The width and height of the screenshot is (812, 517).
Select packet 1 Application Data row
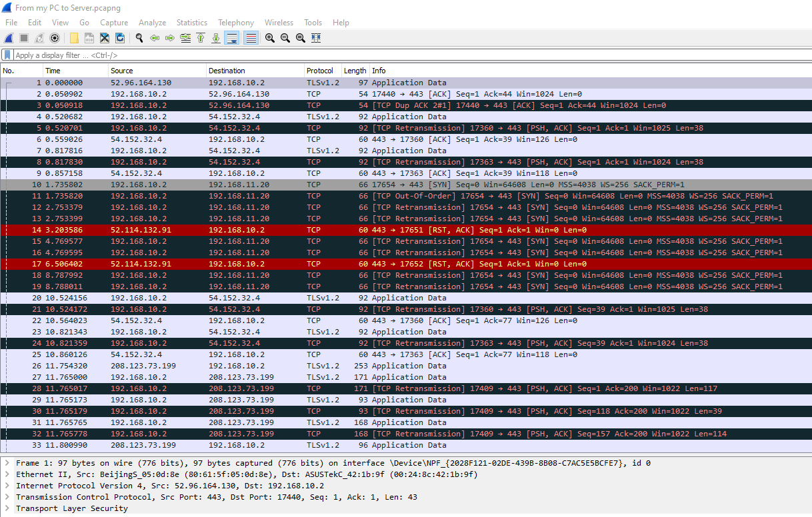[x=406, y=83]
